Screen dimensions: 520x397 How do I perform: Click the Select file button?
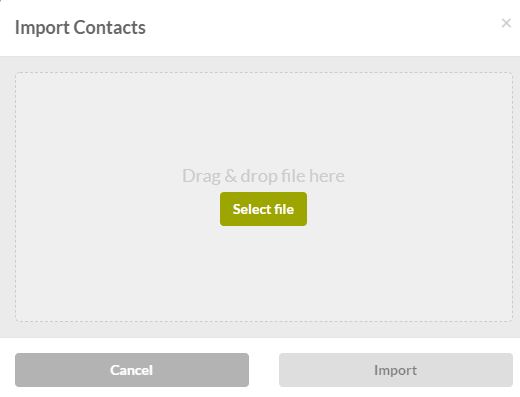(x=263, y=209)
